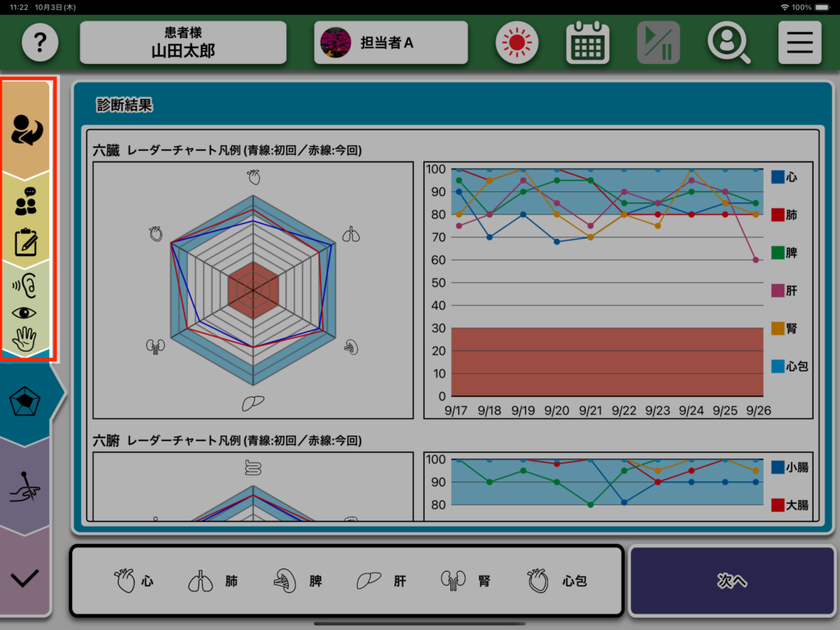840x630 pixels.
Task: Click the red sun icon button
Action: click(x=517, y=43)
